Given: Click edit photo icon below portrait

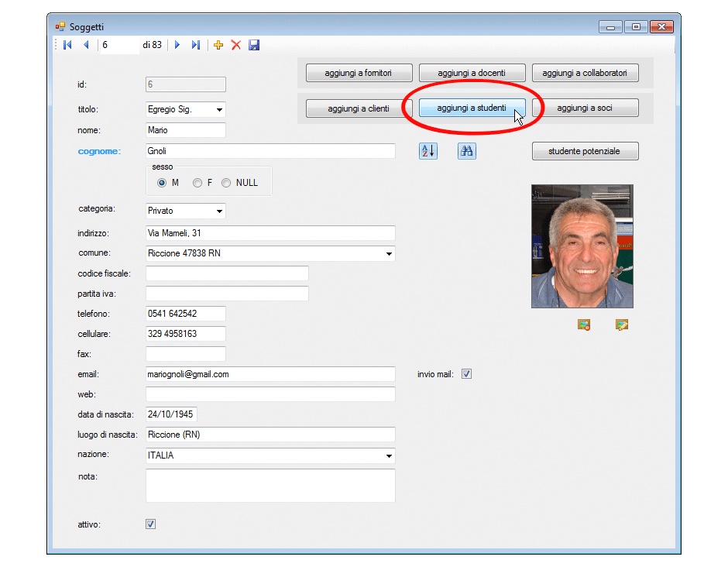Looking at the screenshot, I should (622, 325).
